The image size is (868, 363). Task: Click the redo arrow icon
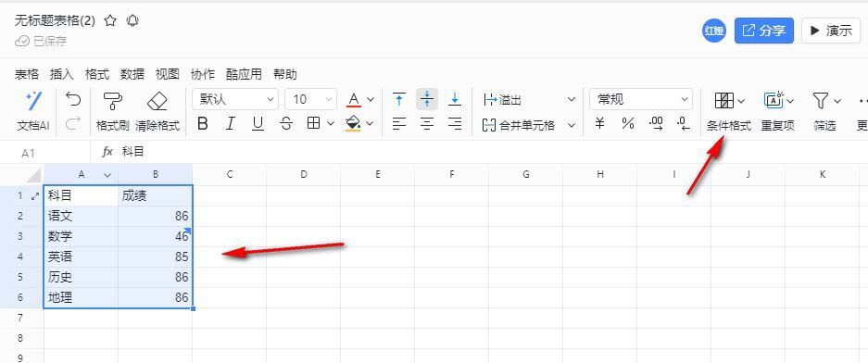point(73,123)
